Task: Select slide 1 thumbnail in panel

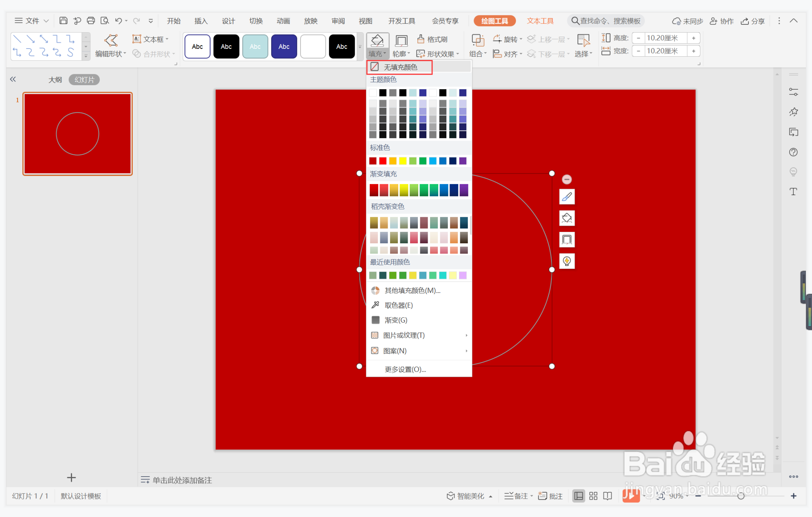Action: tap(77, 134)
